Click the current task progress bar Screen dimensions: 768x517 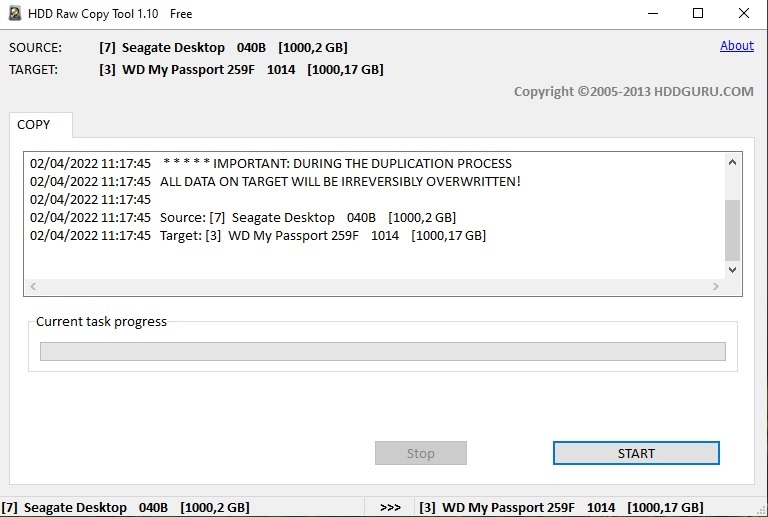pyautogui.click(x=383, y=352)
